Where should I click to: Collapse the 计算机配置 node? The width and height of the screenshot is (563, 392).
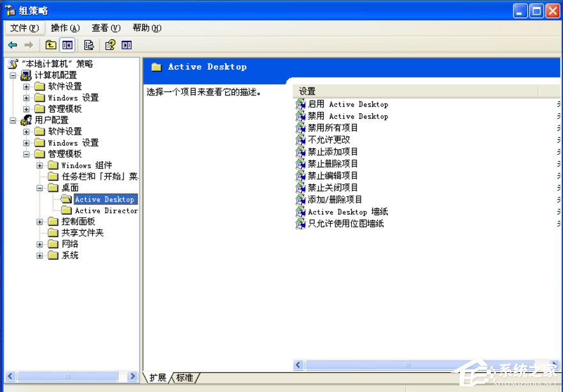tap(14, 75)
